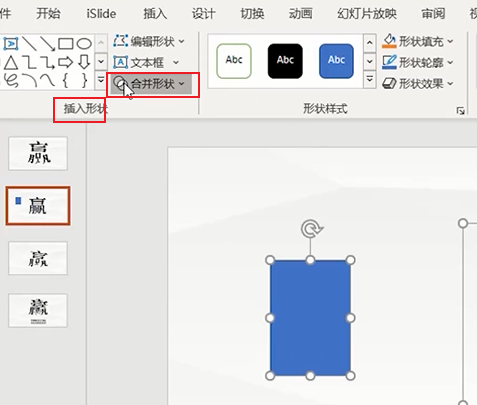Image resolution: width=477 pixels, height=405 pixels.
Task: Select the down arrow shape
Action: click(84, 62)
